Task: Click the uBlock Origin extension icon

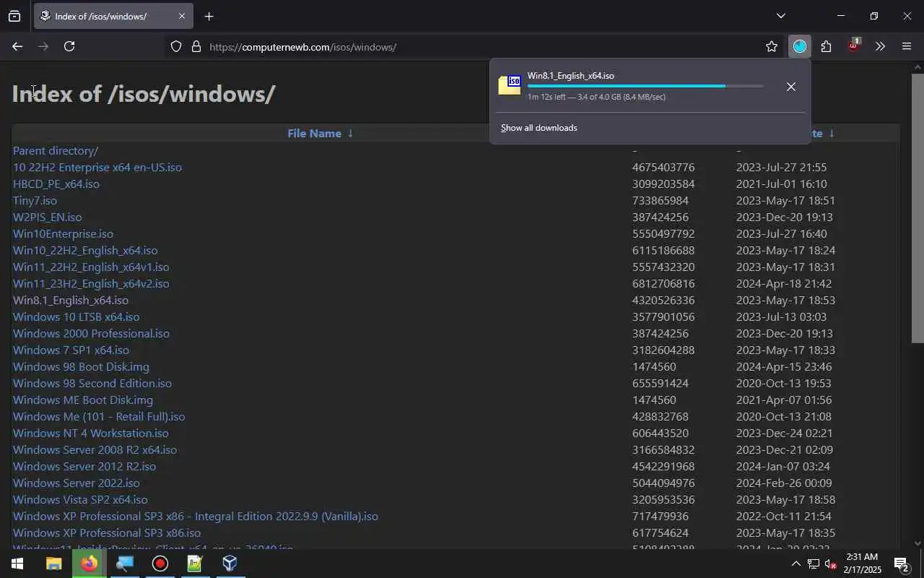Action: (853, 46)
